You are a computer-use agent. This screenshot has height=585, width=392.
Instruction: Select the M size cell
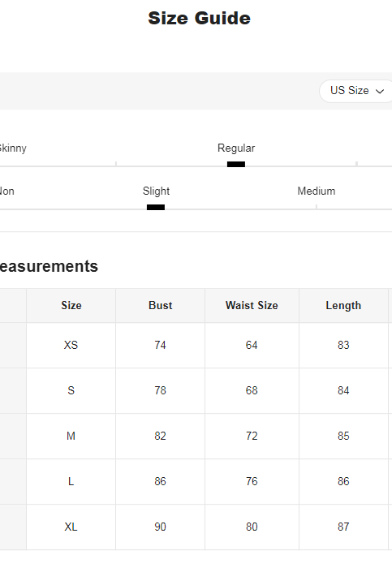(71, 437)
